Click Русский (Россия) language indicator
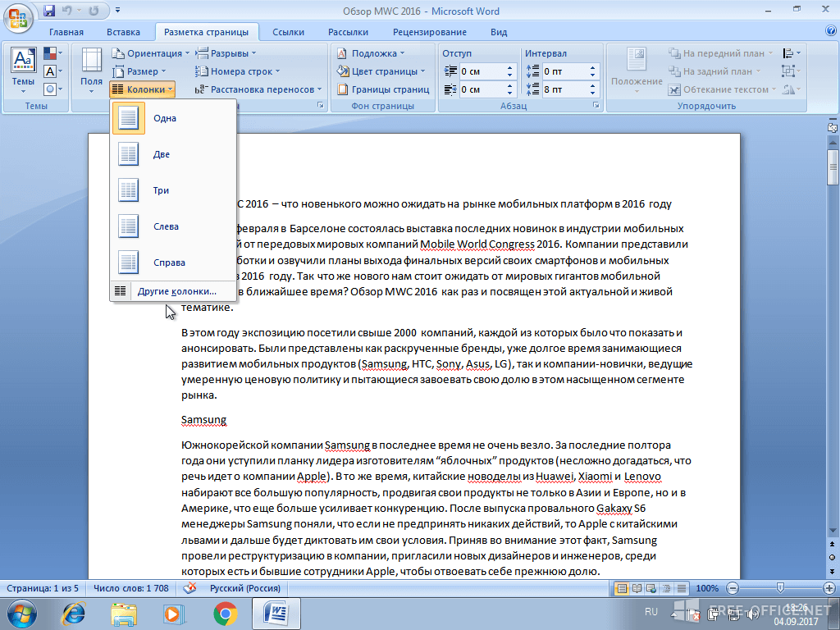The width and height of the screenshot is (840, 630). [x=244, y=588]
